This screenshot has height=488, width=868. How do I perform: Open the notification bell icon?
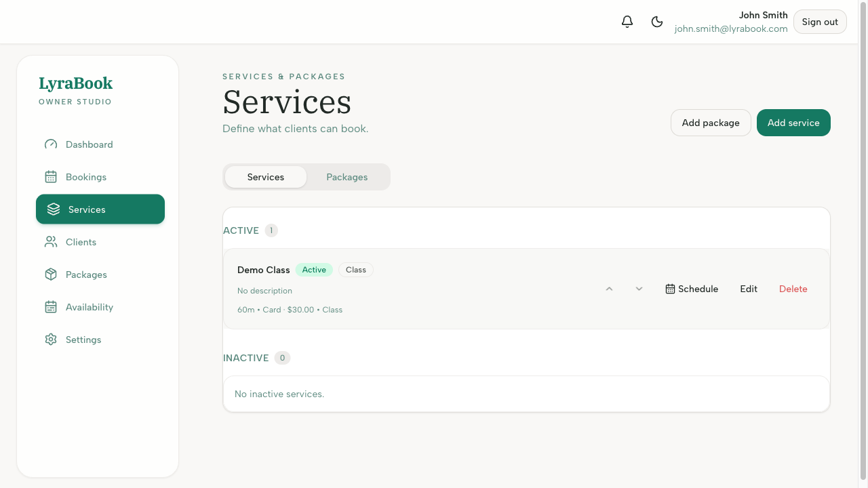627,21
